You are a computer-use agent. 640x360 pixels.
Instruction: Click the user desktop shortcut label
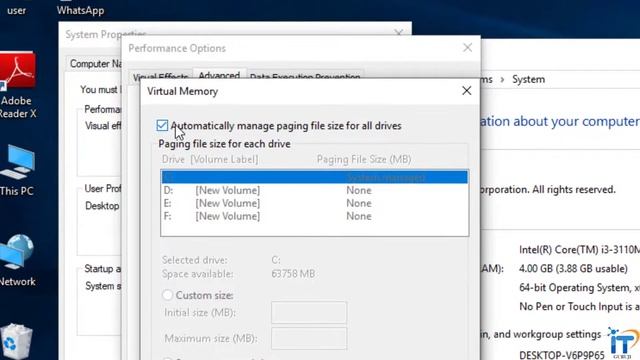pos(16,10)
